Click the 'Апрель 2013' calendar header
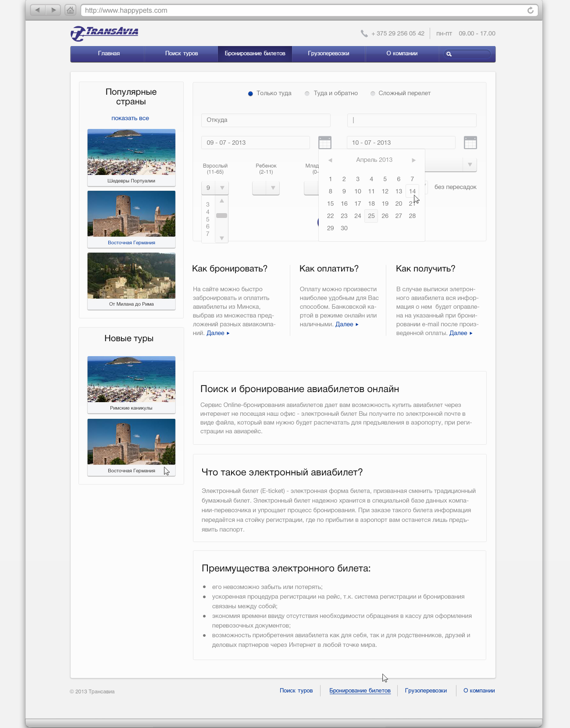This screenshot has height=728, width=570. click(x=374, y=160)
